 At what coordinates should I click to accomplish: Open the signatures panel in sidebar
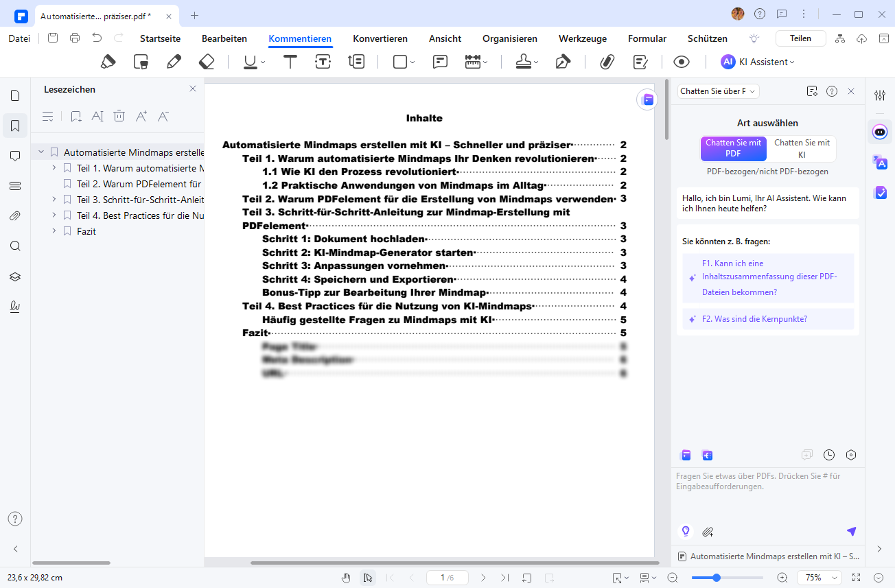15,307
